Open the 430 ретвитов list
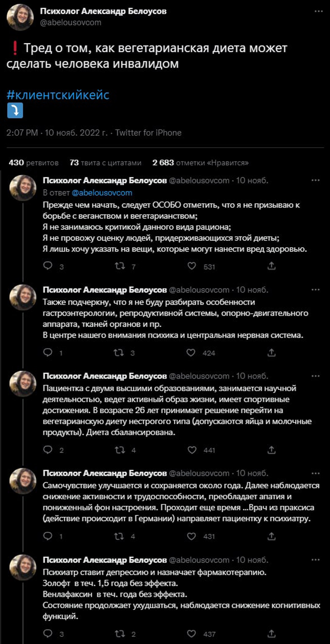330x644 pixels. pyautogui.click(x=34, y=162)
